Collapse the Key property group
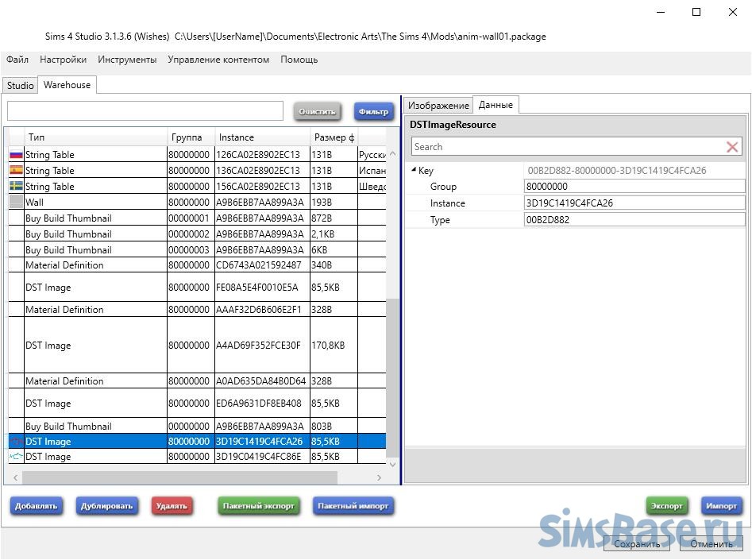This screenshot has width=752, height=560. pyautogui.click(x=414, y=171)
